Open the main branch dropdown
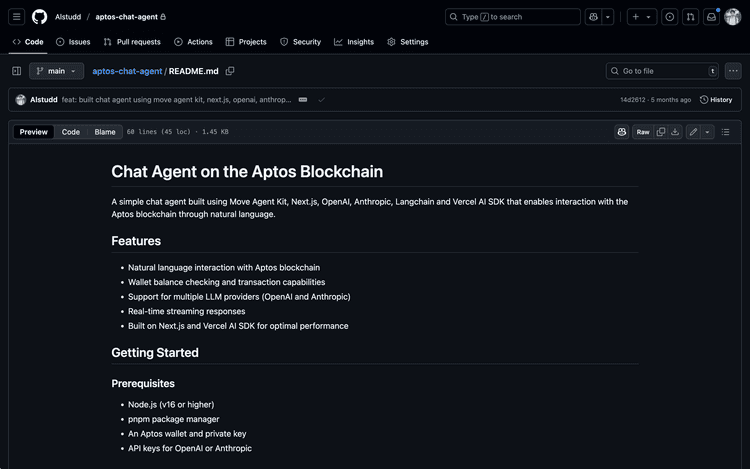This screenshot has height=469, width=750. tap(56, 71)
